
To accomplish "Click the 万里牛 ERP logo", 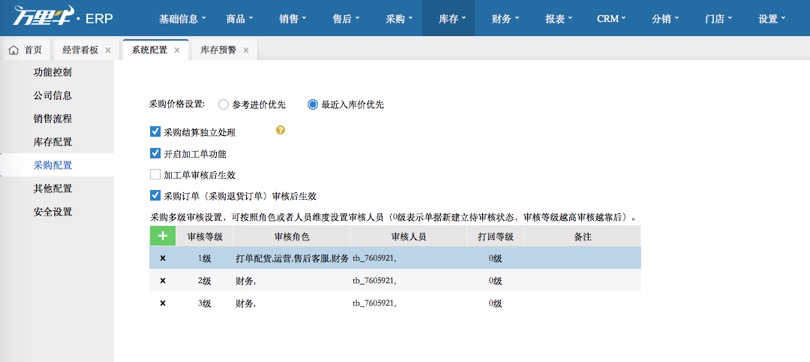I will (63, 18).
